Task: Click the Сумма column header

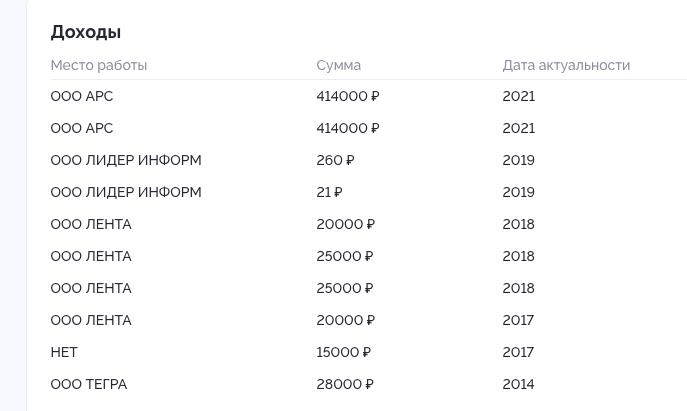Action: point(338,65)
